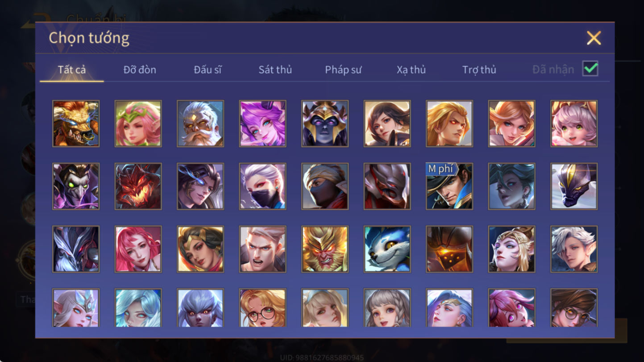Select the Tất cả tab
This screenshot has width=644, height=362.
72,70
